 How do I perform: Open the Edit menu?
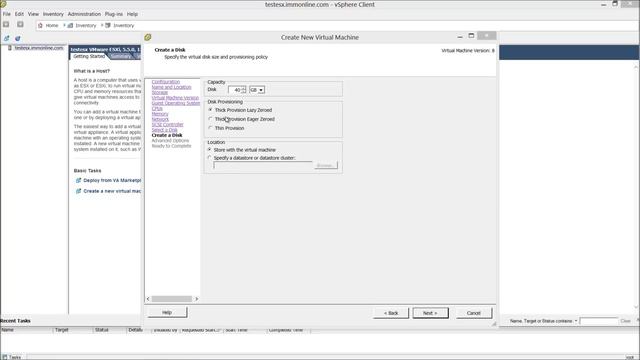coord(19,14)
